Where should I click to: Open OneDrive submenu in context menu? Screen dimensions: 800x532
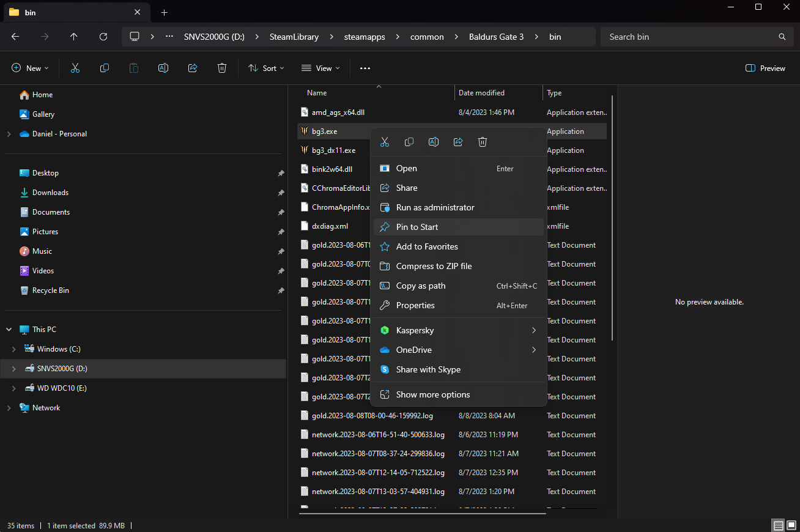coord(458,350)
